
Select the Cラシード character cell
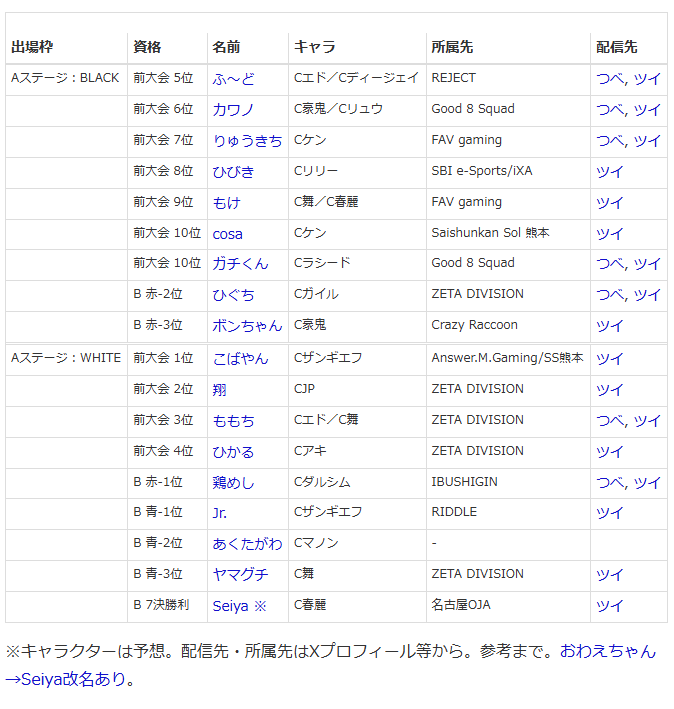pos(357,263)
